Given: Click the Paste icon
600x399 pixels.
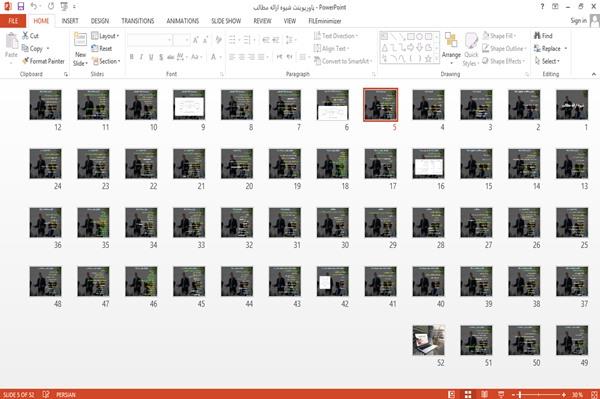Looking at the screenshot, I should (x=11, y=41).
